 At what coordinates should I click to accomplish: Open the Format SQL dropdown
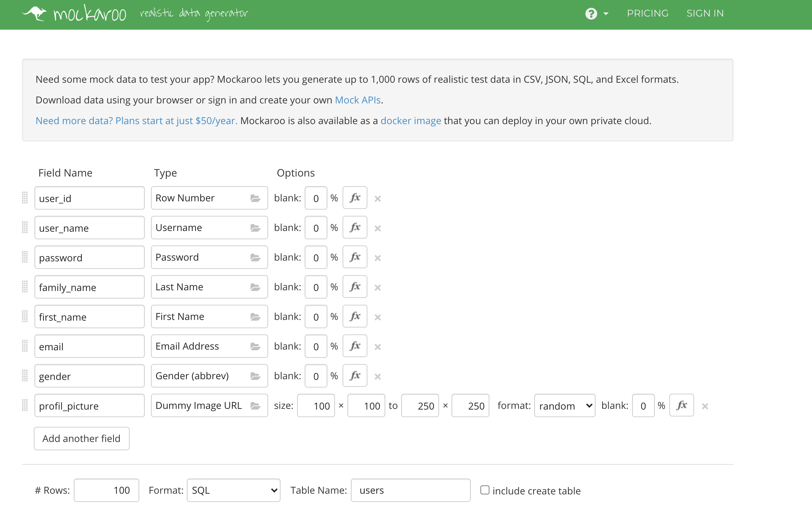[233, 490]
